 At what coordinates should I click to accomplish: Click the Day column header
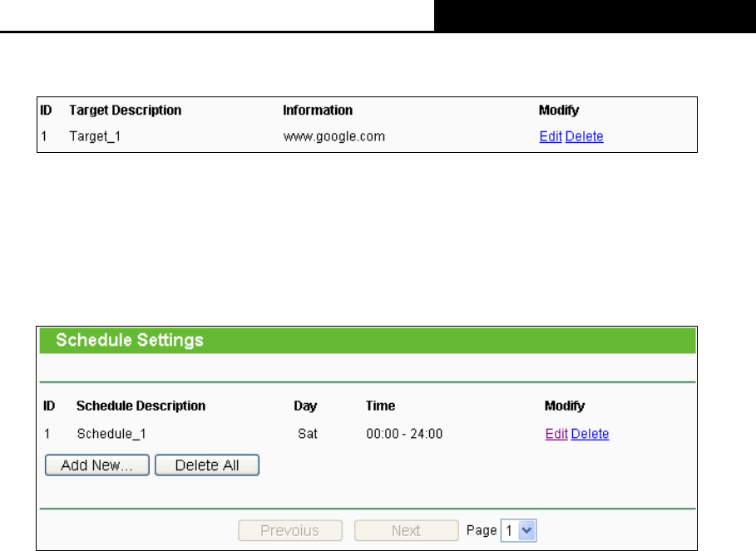tap(305, 406)
